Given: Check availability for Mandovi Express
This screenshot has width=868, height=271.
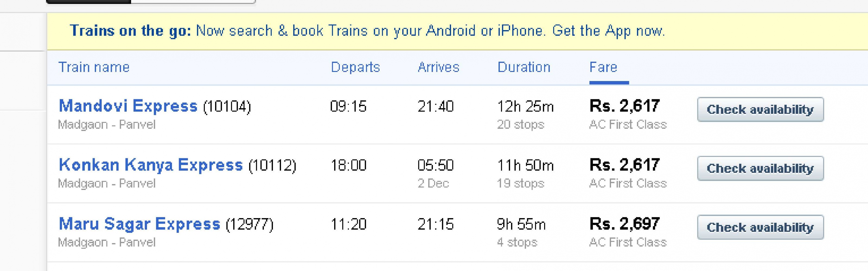Looking at the screenshot, I should (760, 109).
